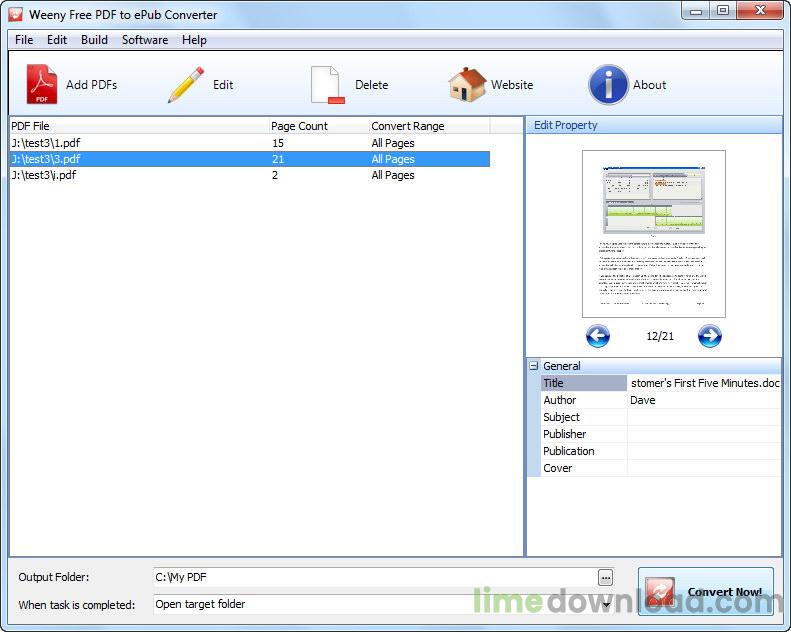Viewport: 791px width, 632px height.
Task: Click the output folder browse button
Action: point(605,577)
